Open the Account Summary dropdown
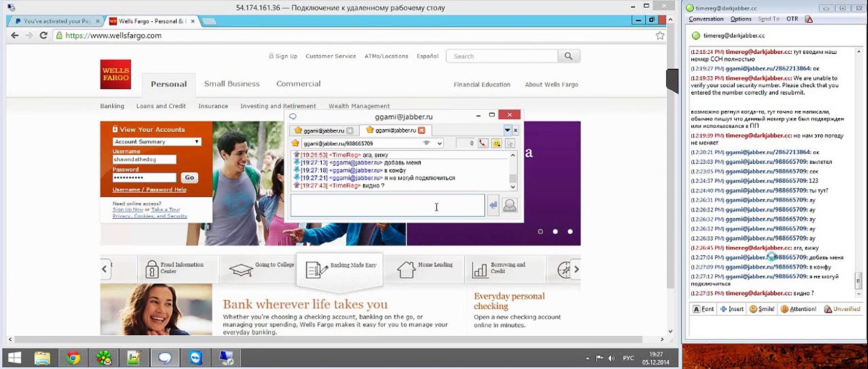 click(x=157, y=141)
